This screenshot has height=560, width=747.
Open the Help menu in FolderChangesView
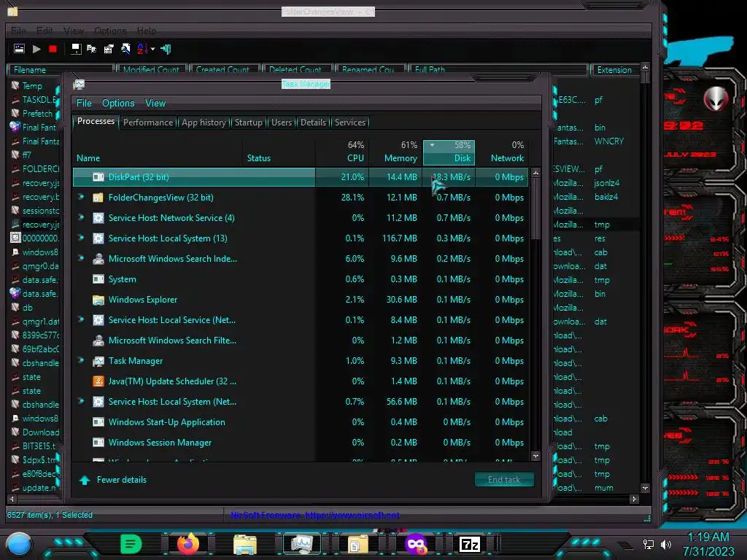[x=147, y=31]
